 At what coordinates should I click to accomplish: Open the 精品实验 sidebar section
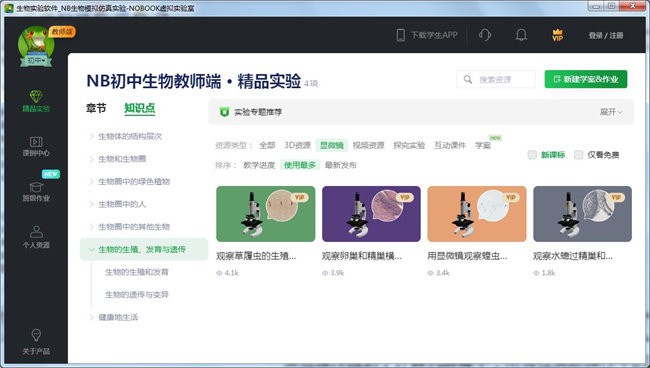(36, 102)
